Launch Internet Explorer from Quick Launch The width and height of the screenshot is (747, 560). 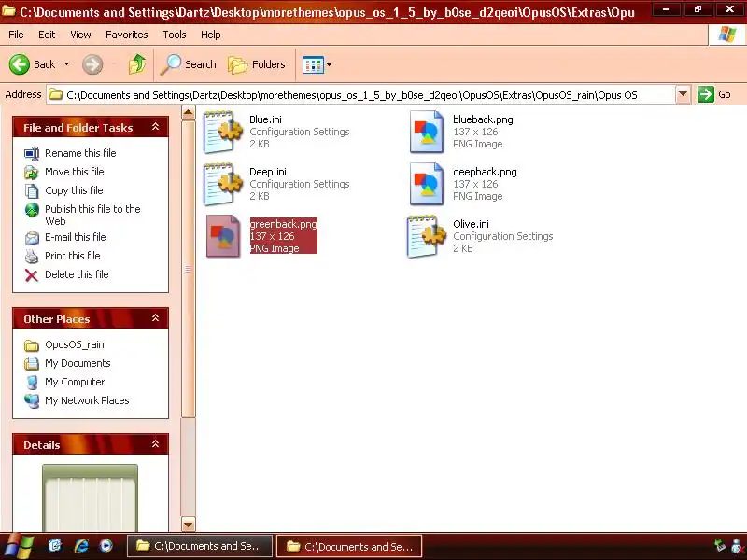(x=81, y=546)
